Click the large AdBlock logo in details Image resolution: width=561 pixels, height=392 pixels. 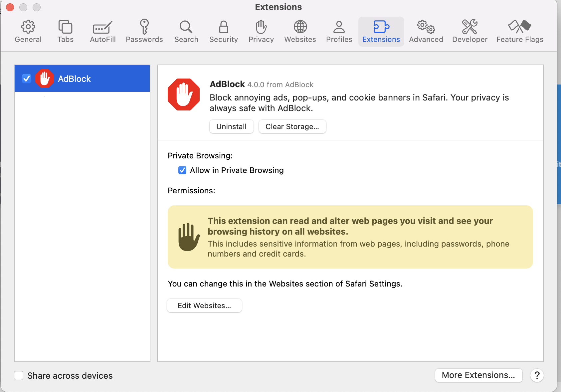tap(184, 95)
